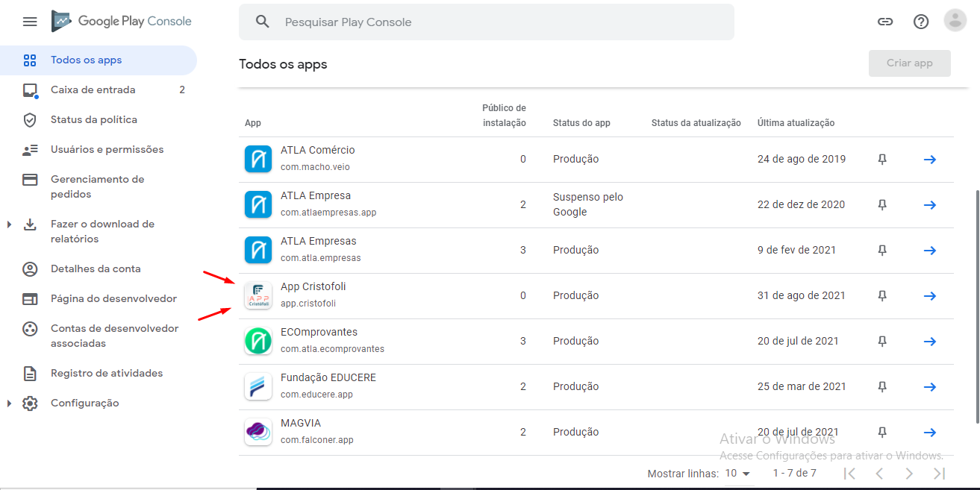This screenshot has height=490, width=980.
Task: Open the help question mark icon
Action: [921, 22]
